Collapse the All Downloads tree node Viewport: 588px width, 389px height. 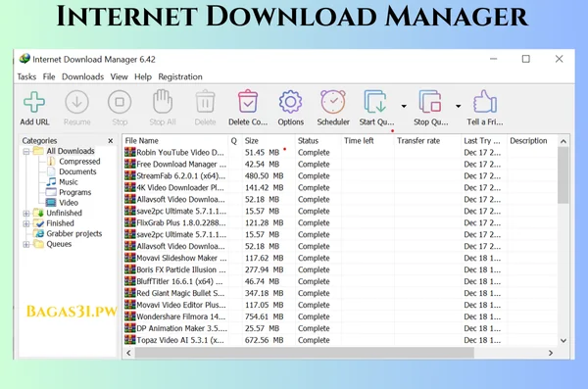26,152
